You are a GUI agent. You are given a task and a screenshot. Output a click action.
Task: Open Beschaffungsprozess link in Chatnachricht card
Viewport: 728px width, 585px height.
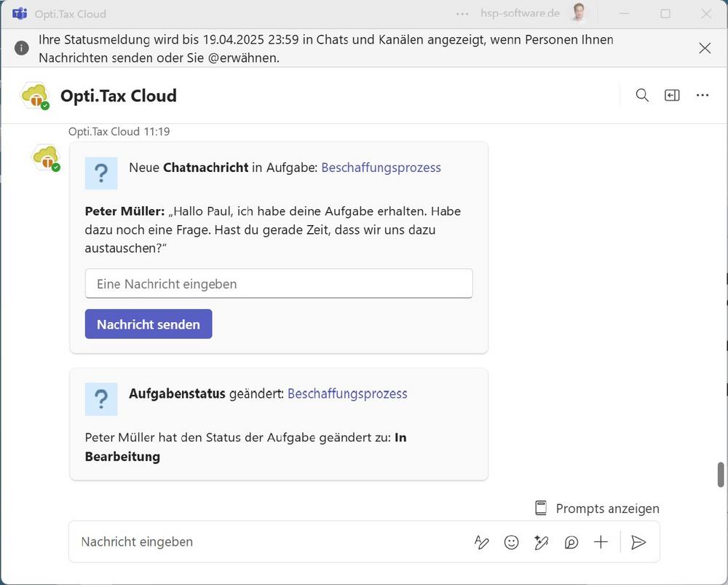click(x=381, y=168)
